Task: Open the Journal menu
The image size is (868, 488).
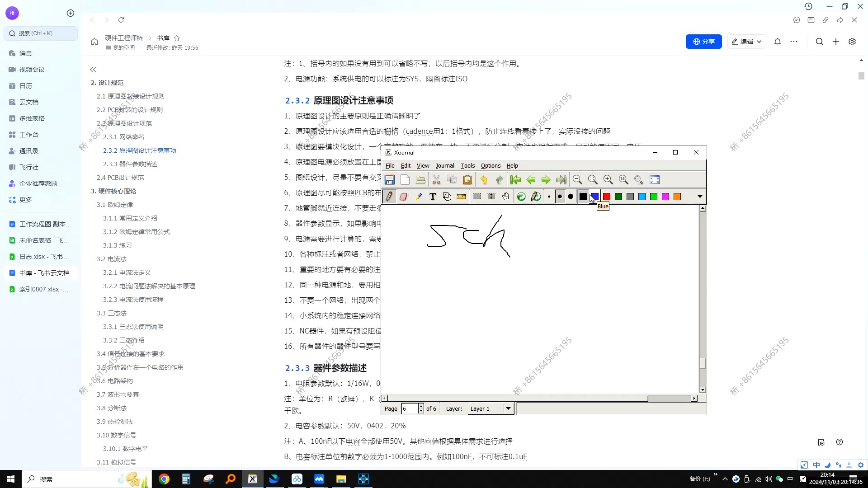Action: pyautogui.click(x=444, y=166)
